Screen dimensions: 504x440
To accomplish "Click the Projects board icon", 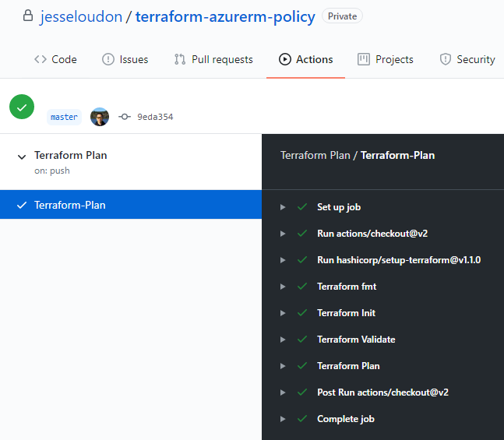I will pos(364,59).
